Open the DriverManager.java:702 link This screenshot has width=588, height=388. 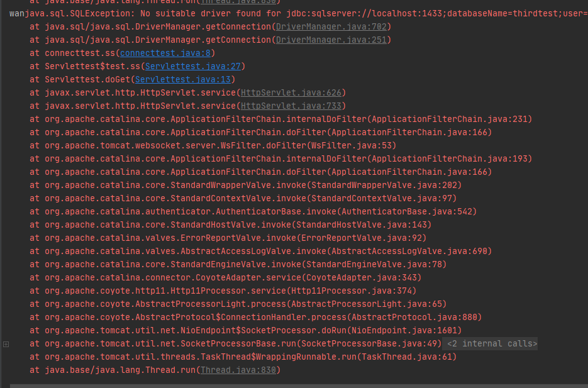[x=331, y=26]
